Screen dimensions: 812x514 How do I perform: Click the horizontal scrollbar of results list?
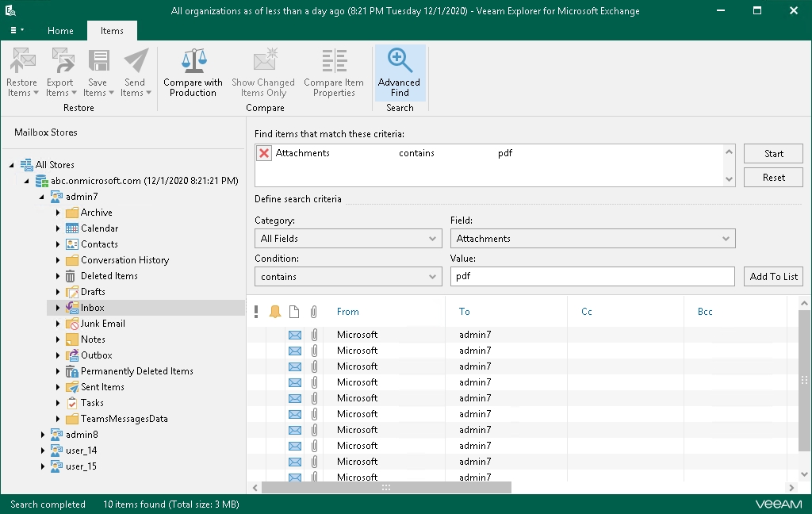(386, 487)
